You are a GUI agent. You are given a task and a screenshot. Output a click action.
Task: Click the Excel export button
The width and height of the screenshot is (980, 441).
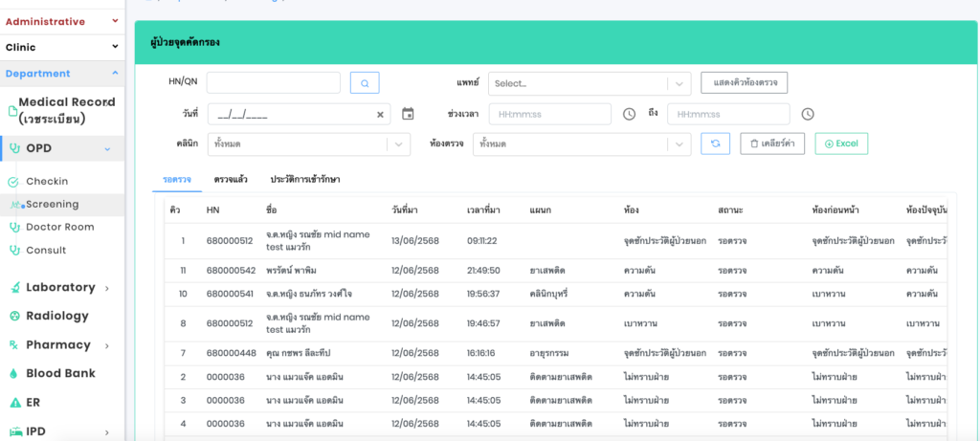[x=840, y=143]
